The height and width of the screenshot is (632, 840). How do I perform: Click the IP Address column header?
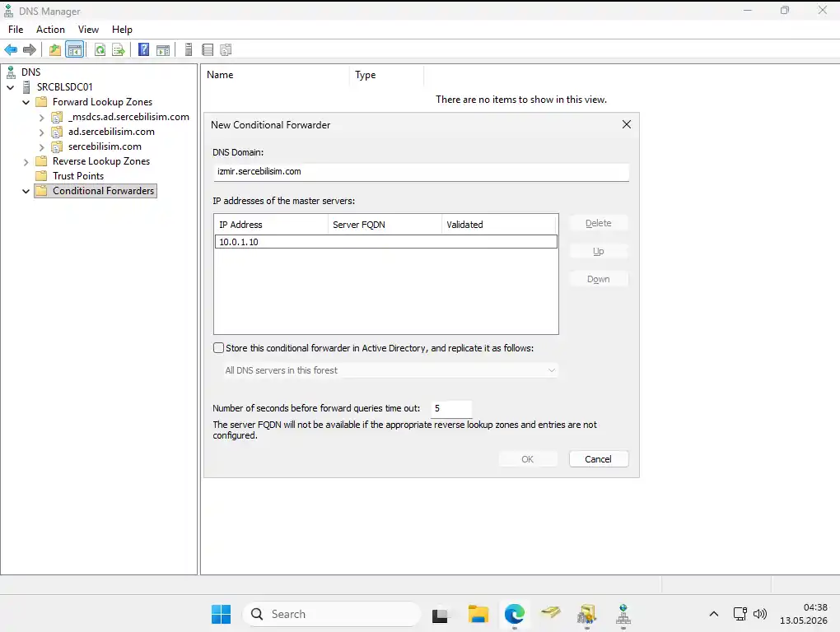click(271, 225)
